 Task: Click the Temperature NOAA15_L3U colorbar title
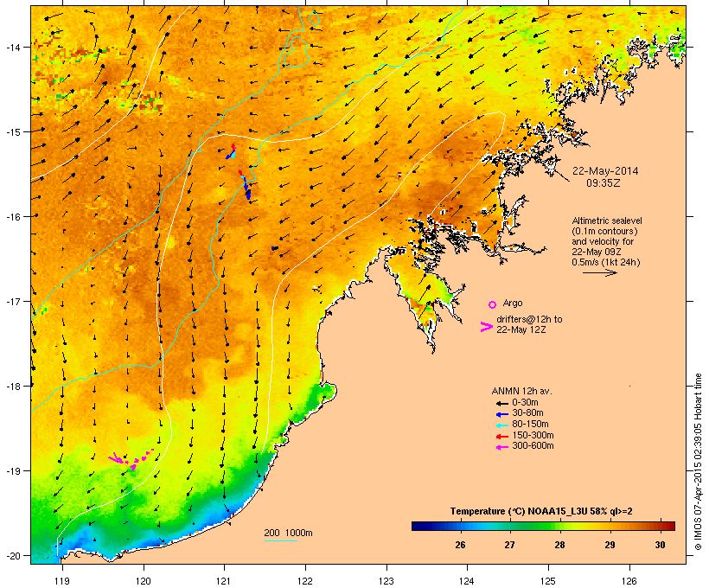point(541,511)
